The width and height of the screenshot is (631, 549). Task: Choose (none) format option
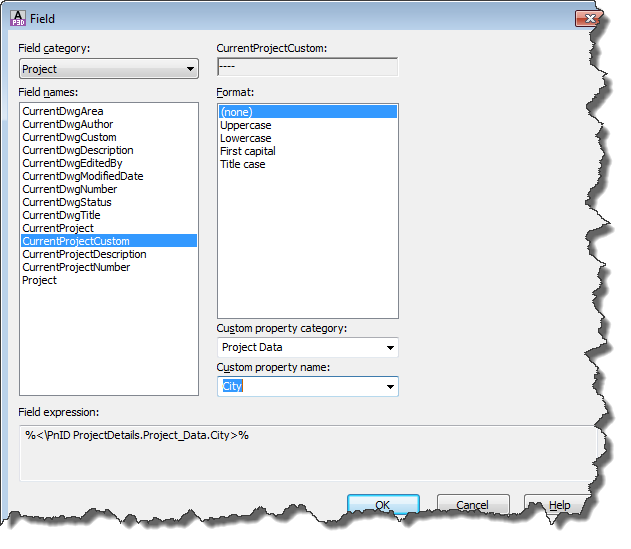308,112
